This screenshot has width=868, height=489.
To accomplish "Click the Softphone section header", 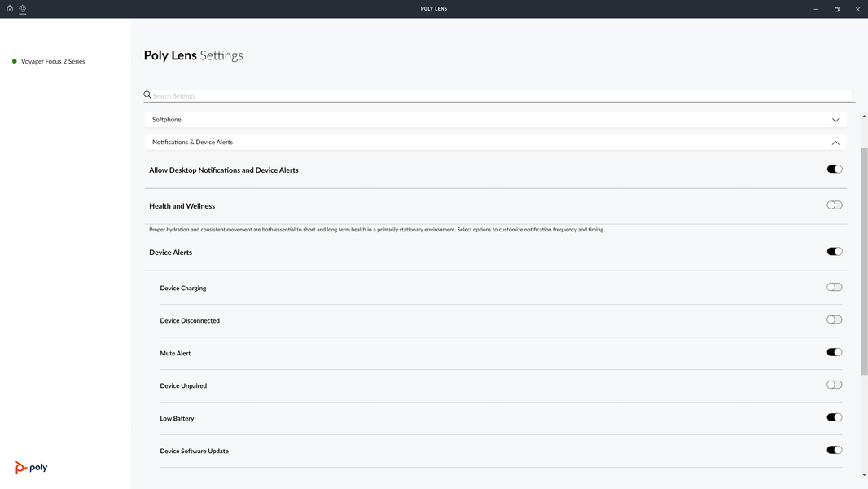I will click(495, 120).
